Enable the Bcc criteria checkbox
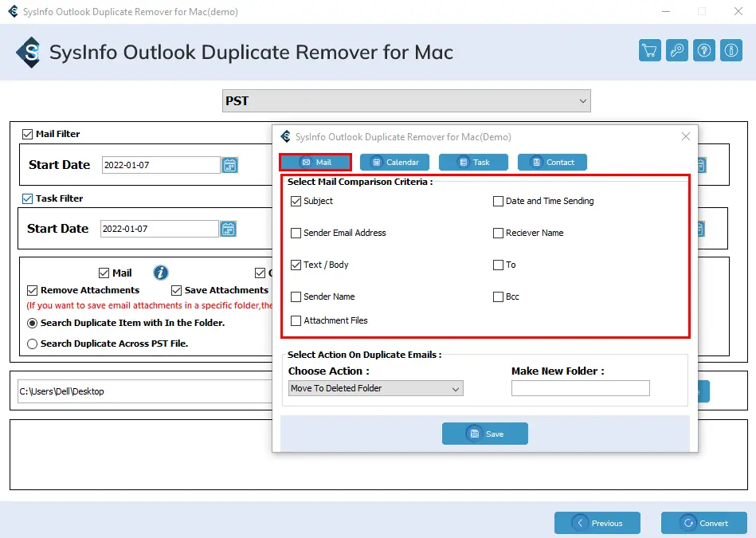This screenshot has width=756, height=538. coord(498,296)
